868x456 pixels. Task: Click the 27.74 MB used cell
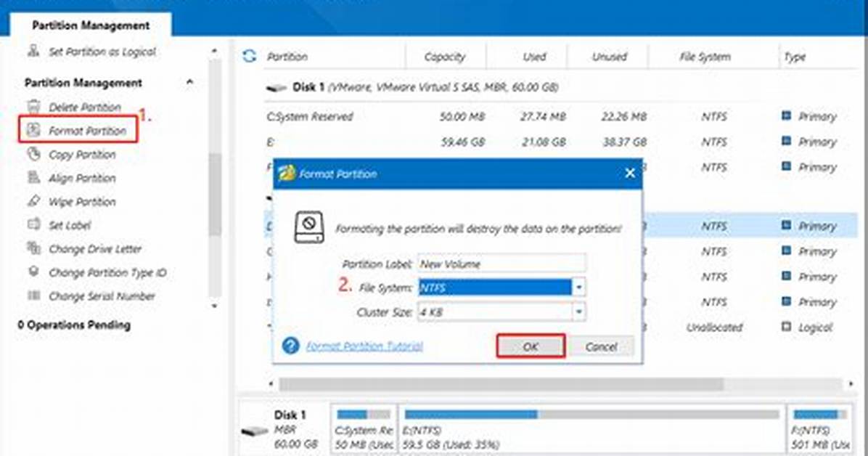tap(543, 116)
